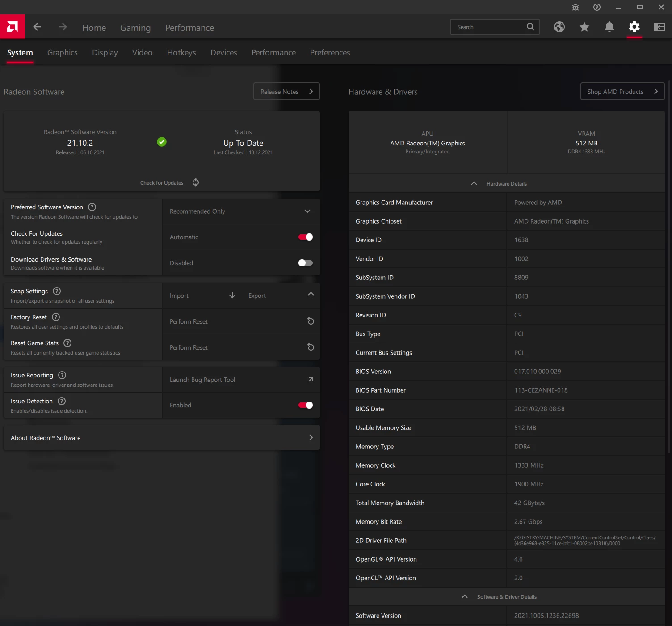The height and width of the screenshot is (626, 672).
Task: Open the web browser globe icon
Action: [559, 27]
